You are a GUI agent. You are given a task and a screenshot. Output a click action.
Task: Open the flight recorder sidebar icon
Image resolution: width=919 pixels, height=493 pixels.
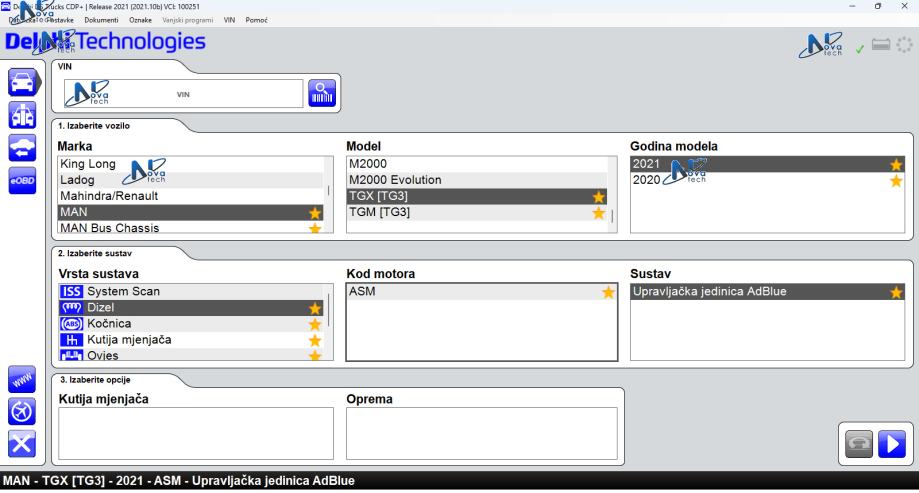(22, 412)
